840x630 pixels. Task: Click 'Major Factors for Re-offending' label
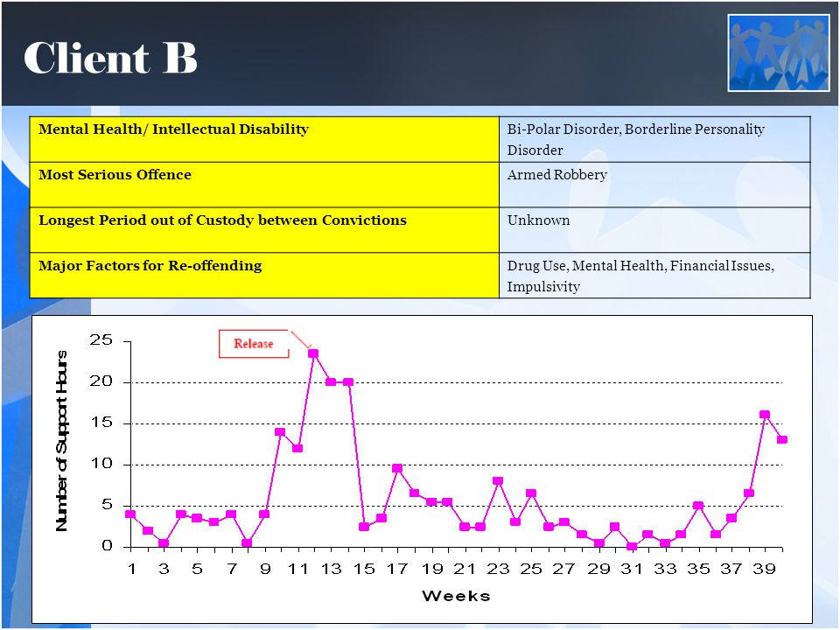click(150, 266)
